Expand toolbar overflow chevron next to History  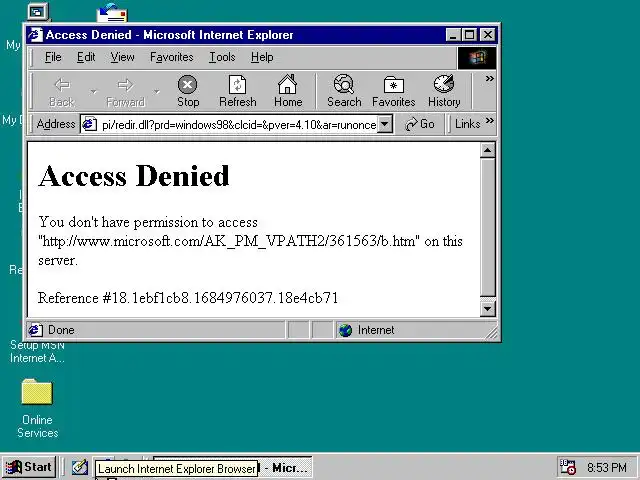489,78
